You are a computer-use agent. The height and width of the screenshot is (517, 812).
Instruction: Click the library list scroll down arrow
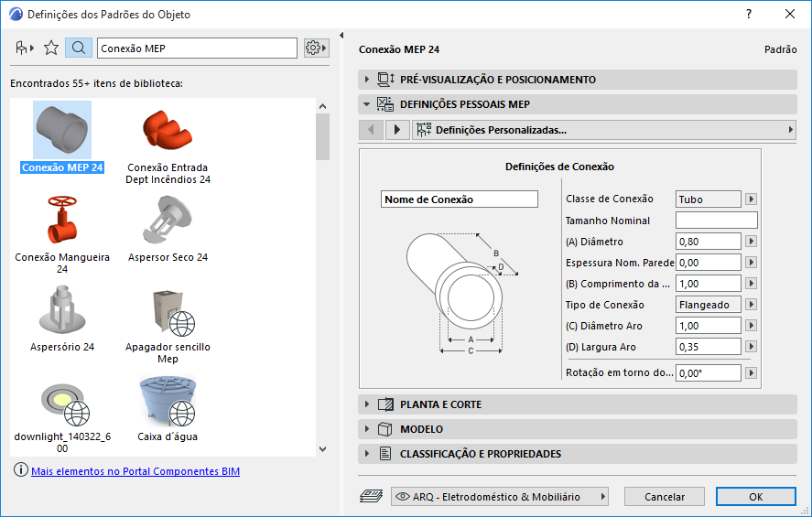322,449
